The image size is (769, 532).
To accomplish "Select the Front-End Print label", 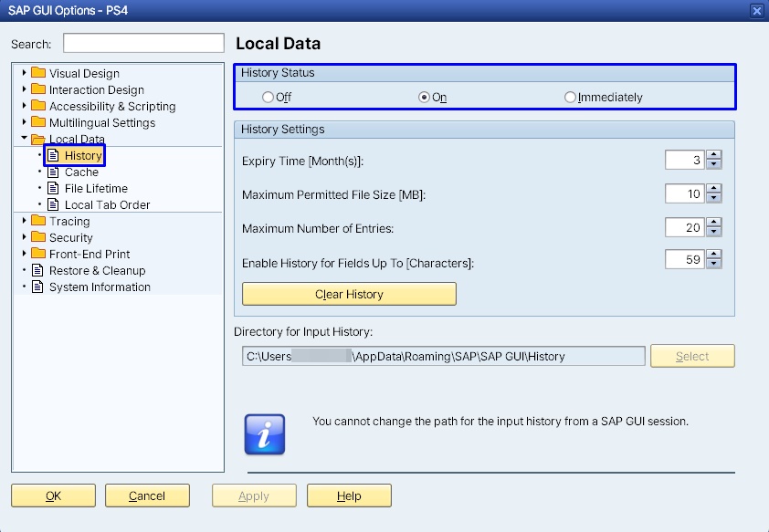I will [x=90, y=255].
